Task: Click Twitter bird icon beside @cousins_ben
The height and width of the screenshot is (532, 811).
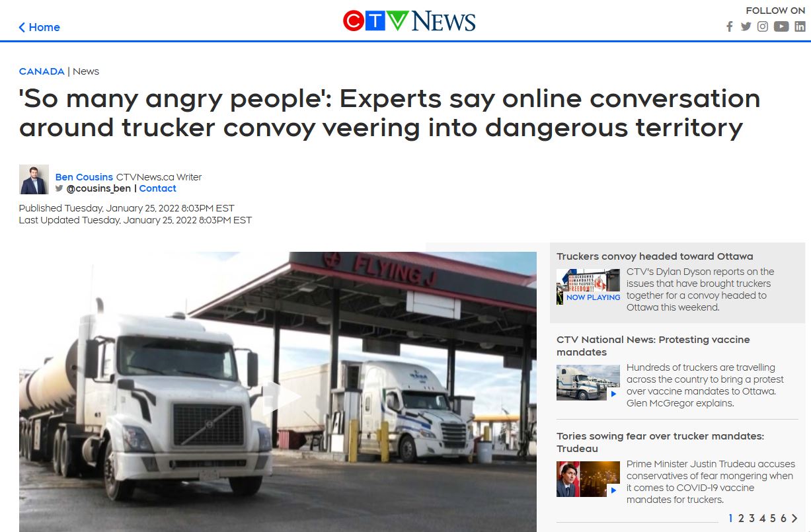Action: pos(59,188)
